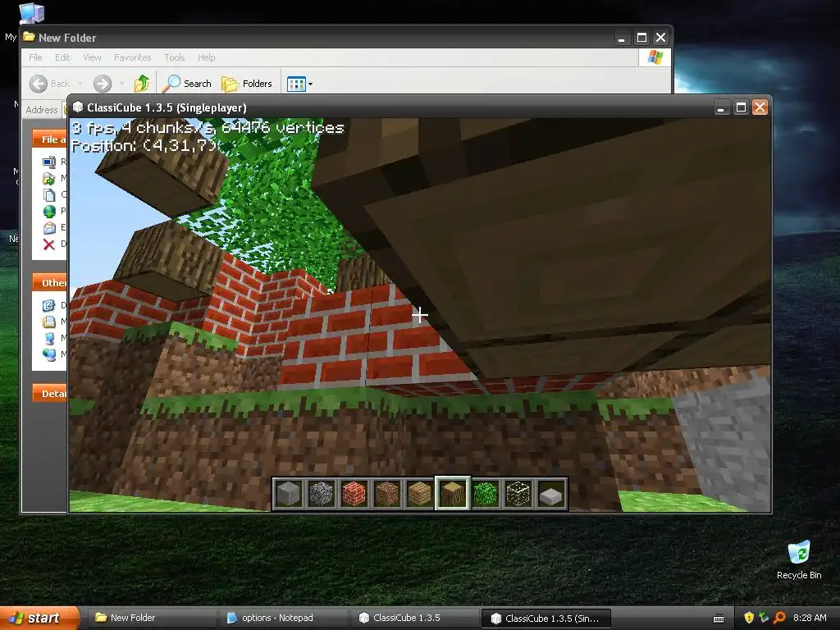Click the Position coordinates text
This screenshot has width=840, height=630.
pos(144,146)
